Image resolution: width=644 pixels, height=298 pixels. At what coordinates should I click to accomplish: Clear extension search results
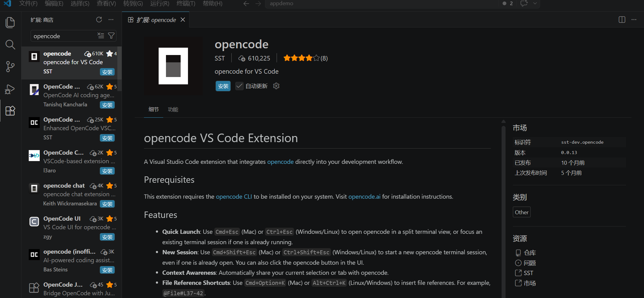coord(101,35)
